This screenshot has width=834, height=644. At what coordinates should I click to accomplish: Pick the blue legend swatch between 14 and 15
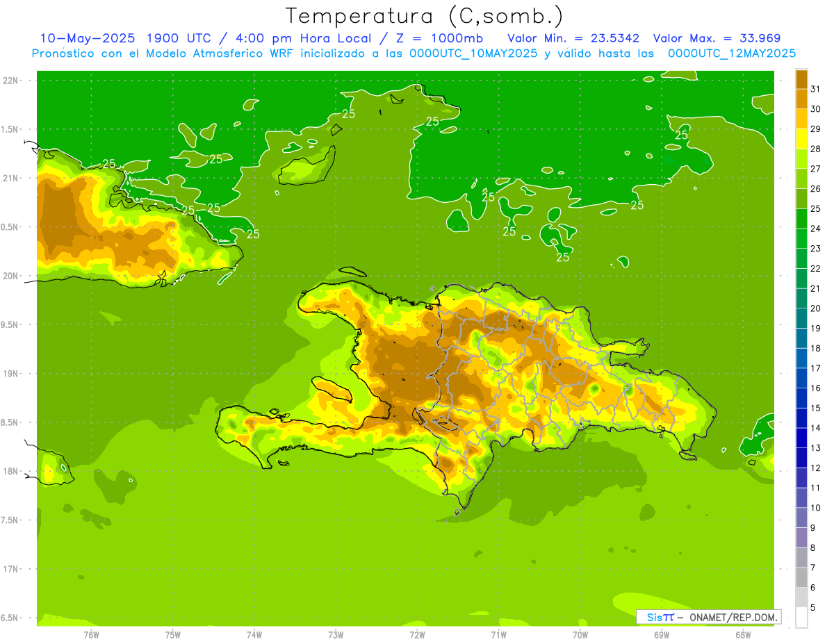click(x=801, y=418)
